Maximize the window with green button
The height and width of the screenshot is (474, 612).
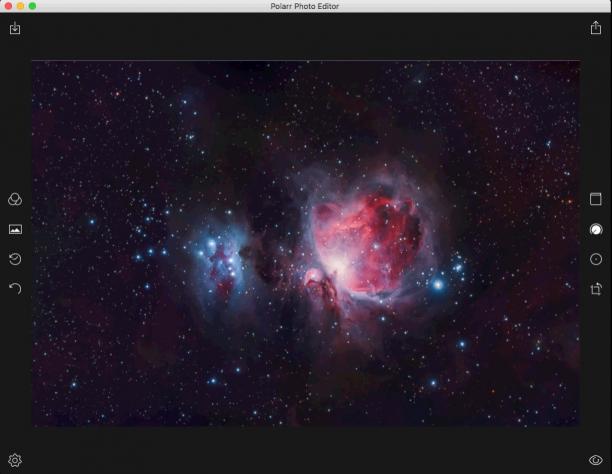(x=32, y=6)
